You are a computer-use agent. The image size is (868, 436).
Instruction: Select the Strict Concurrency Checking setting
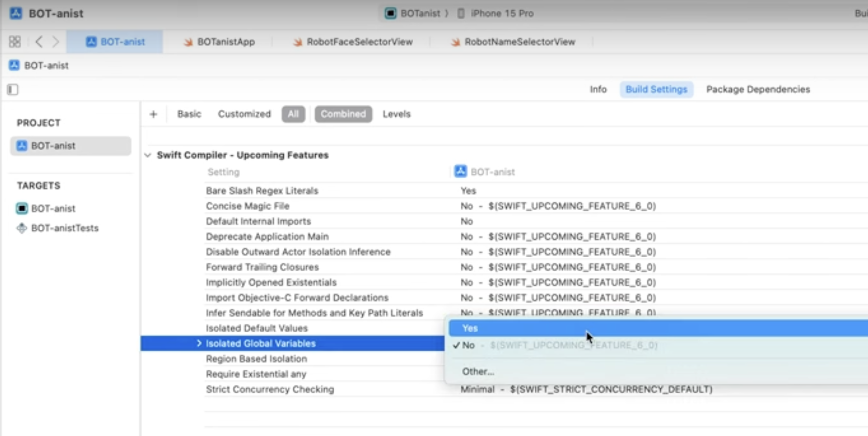pyautogui.click(x=270, y=389)
